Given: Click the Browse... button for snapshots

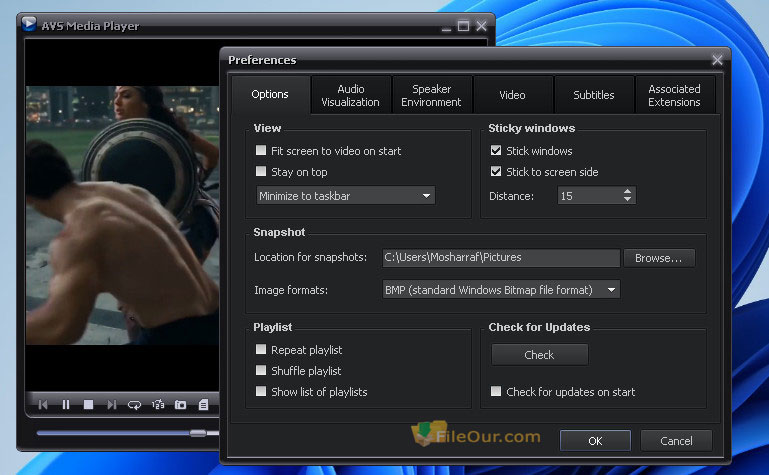Looking at the screenshot, I should tap(659, 258).
